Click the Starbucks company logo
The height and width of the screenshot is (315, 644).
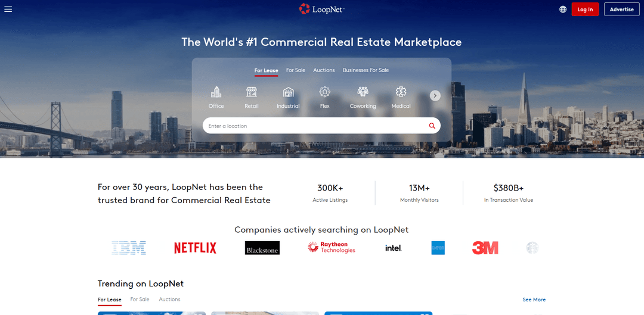pos(532,248)
